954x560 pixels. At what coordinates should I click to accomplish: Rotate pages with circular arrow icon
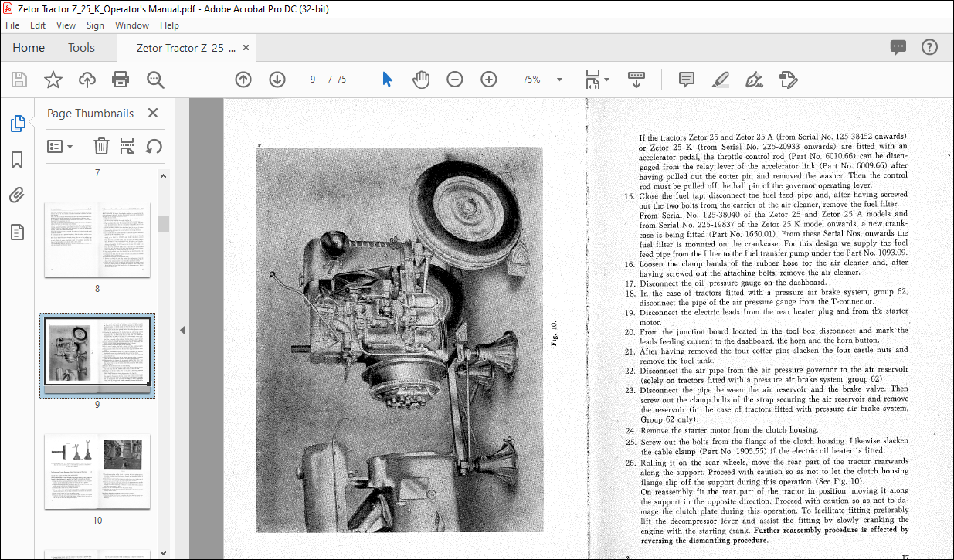[x=154, y=146]
